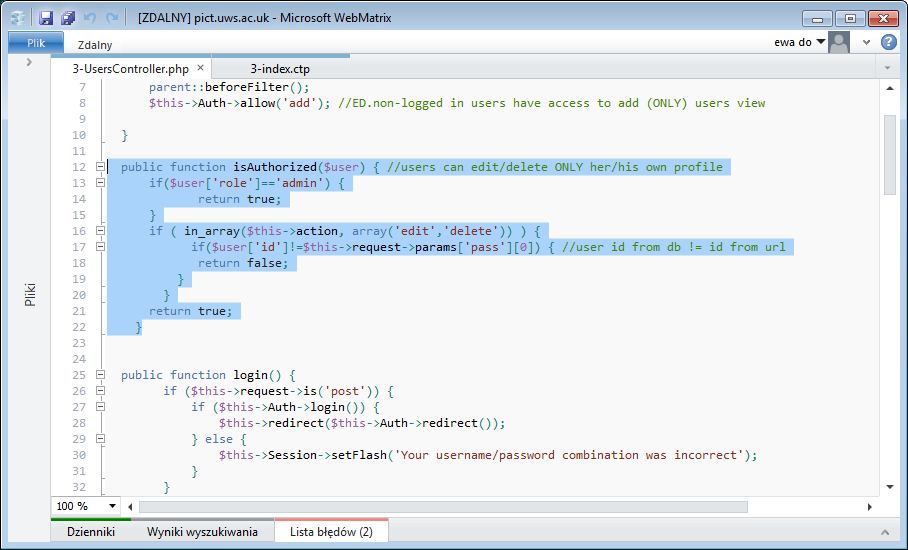Click the horizontal scrollbar thumb
This screenshot has height=550, width=908.
tap(444, 507)
